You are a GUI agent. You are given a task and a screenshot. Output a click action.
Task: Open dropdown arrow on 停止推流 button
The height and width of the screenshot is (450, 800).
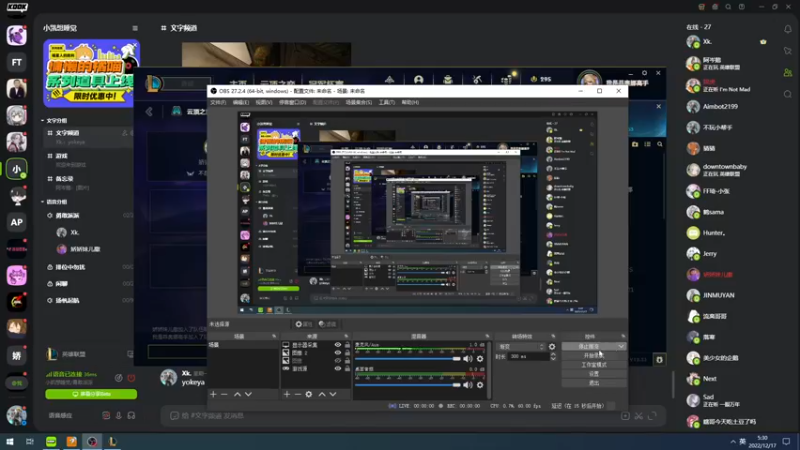(x=621, y=347)
